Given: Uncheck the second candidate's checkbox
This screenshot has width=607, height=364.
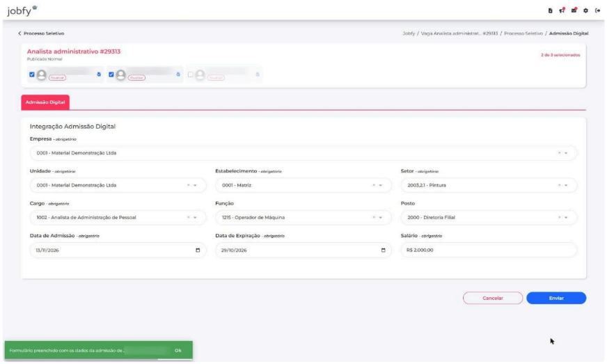Looking at the screenshot, I should [x=111, y=74].
